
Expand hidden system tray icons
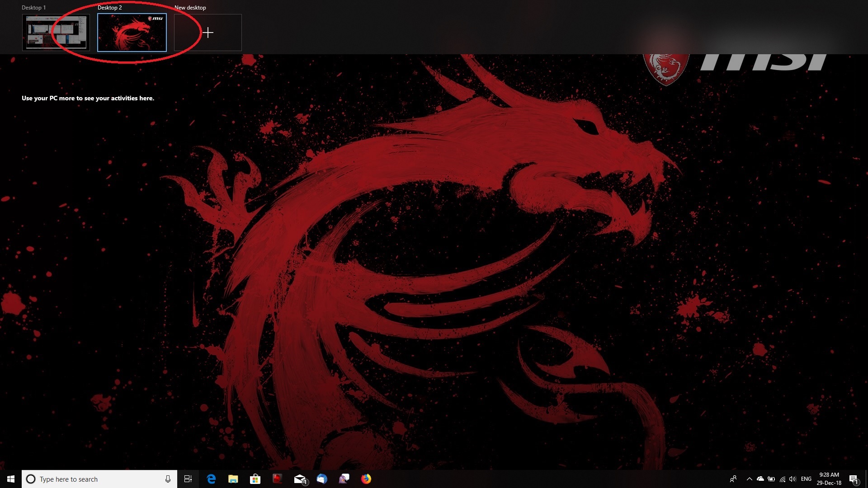pyautogui.click(x=749, y=479)
